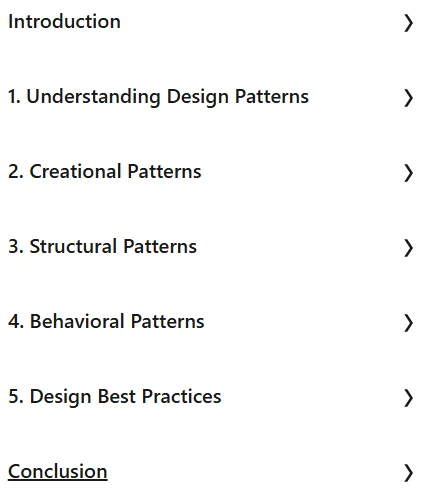Expand the Introduction section chevron
This screenshot has height=496, width=428.
tap(408, 23)
